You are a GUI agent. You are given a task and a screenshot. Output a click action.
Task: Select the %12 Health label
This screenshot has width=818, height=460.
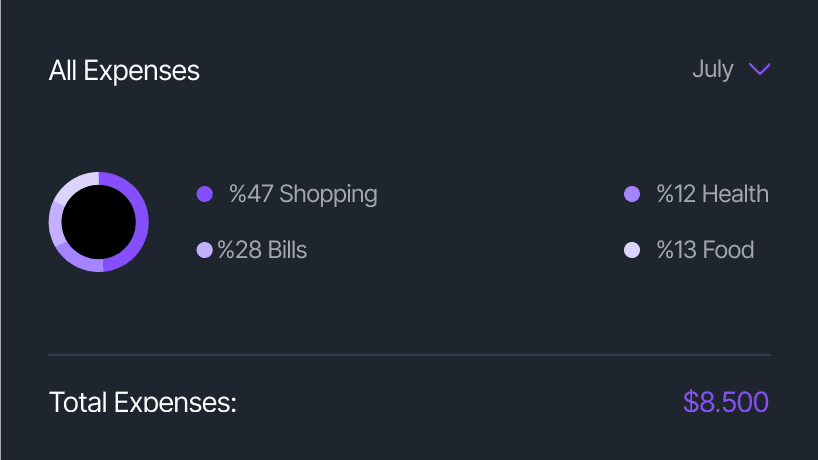712,194
